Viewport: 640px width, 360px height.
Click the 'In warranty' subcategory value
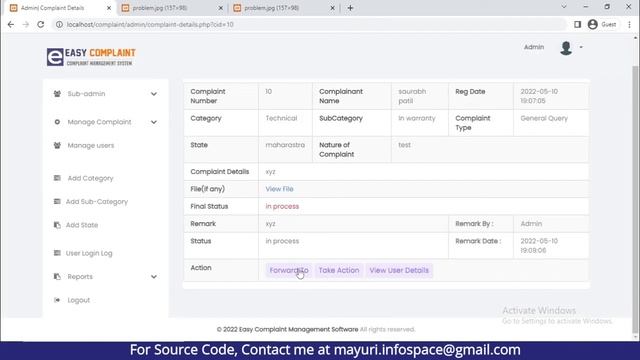[417, 118]
